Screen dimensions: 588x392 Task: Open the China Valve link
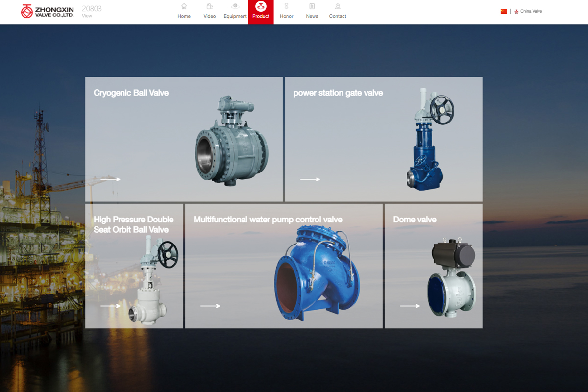click(531, 11)
